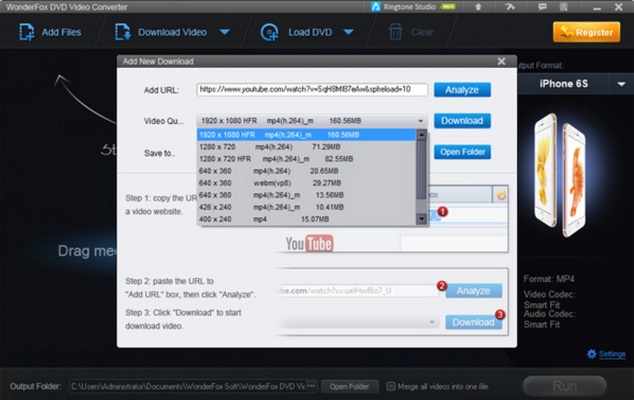634x400 pixels.
Task: Click the browse ellipsis button for Output Folder
Action: pyautogui.click(x=311, y=386)
